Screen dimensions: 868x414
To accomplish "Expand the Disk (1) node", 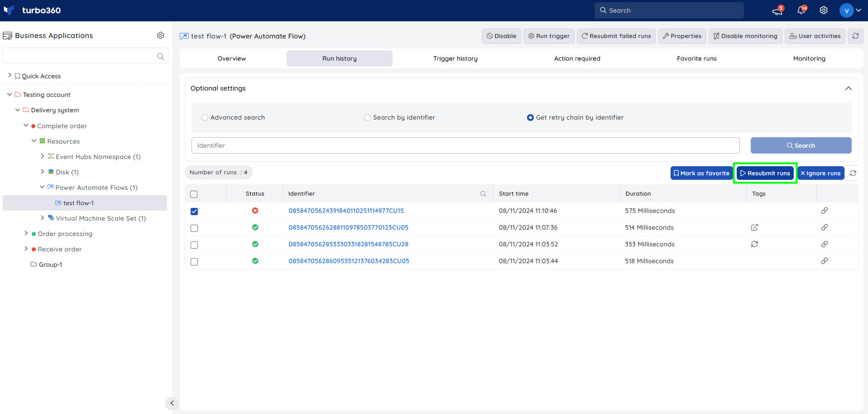I will (43, 172).
